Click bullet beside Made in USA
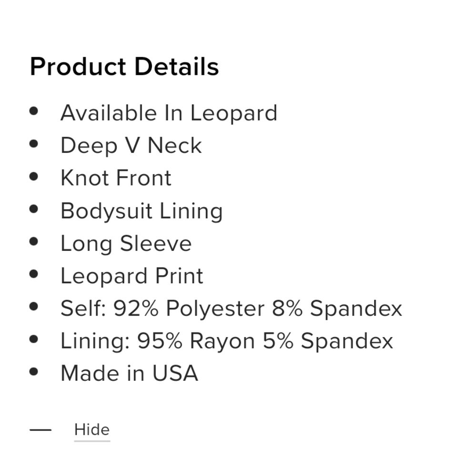Image resolution: width=476 pixels, height=476 pixels. pyautogui.click(x=34, y=372)
